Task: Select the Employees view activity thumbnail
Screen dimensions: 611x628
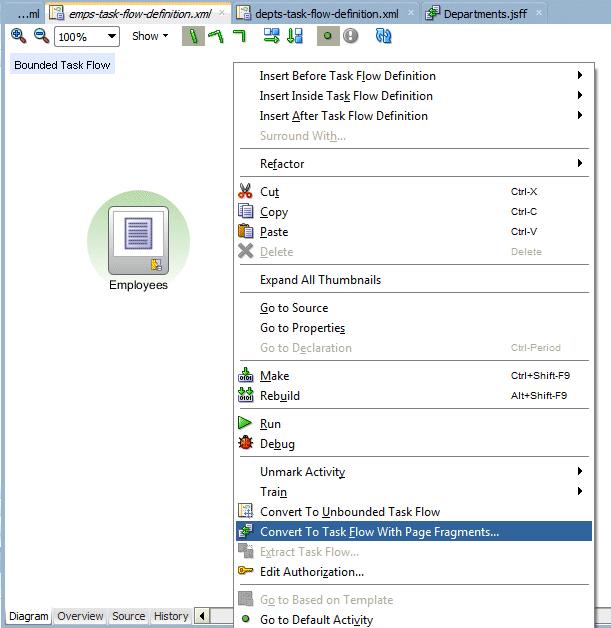Action: (x=139, y=240)
